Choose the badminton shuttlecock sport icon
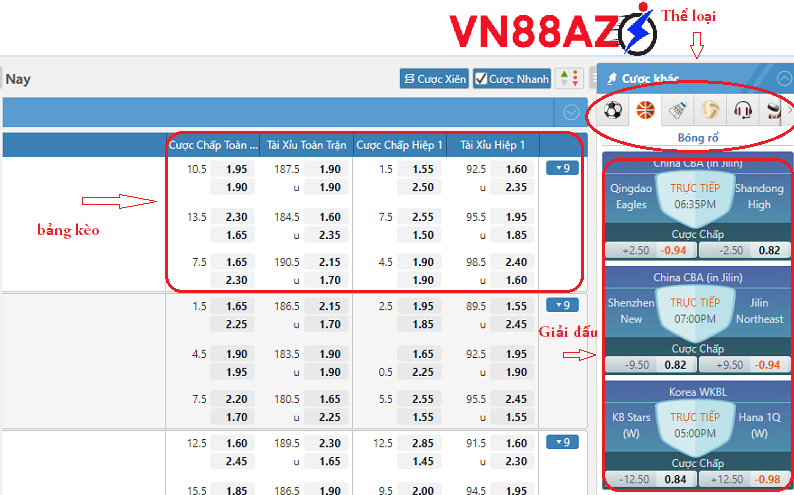This screenshot has height=495, width=794. point(678,110)
